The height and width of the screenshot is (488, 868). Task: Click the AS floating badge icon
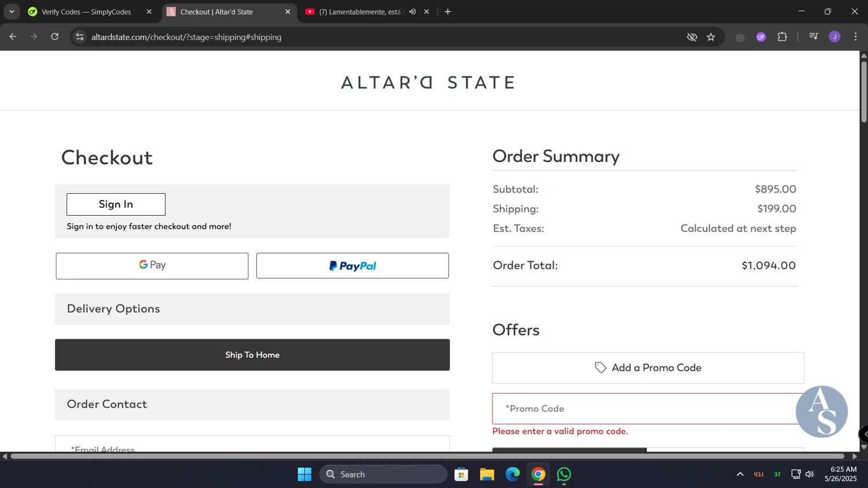tap(822, 412)
